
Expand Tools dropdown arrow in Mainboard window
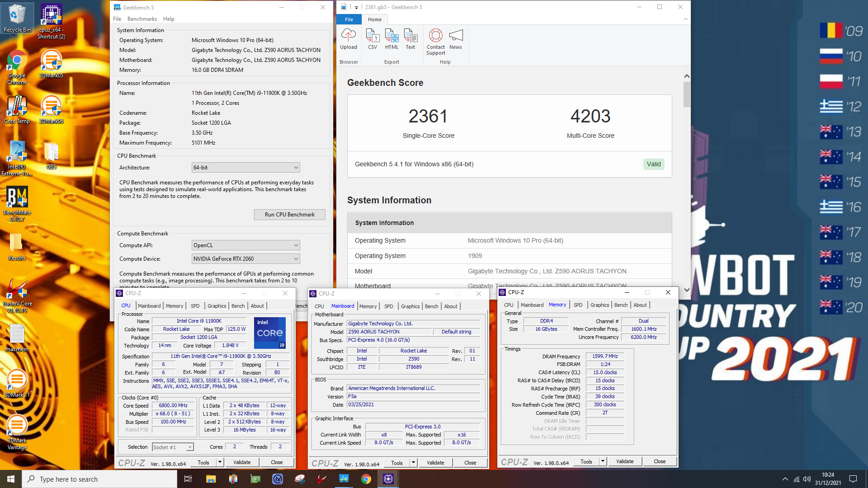[413, 463]
